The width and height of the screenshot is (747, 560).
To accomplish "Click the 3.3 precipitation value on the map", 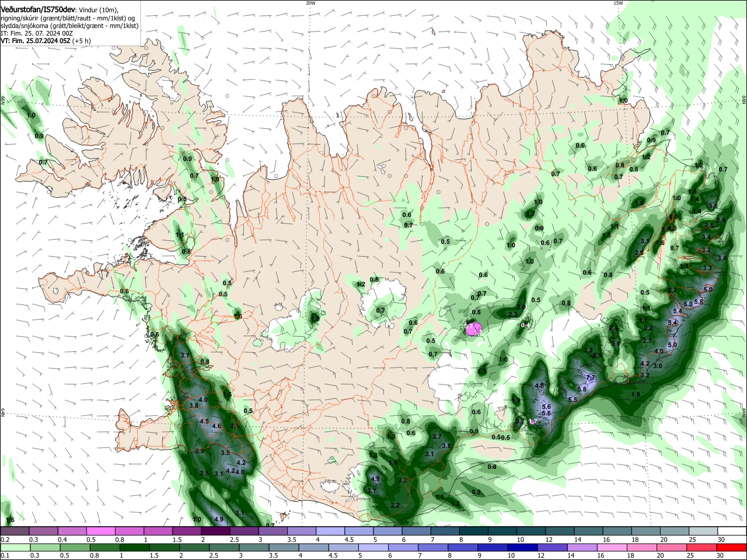I will click(x=707, y=268).
